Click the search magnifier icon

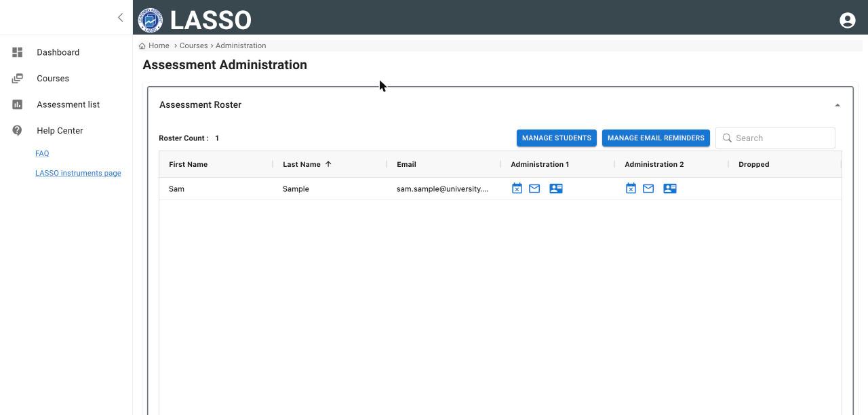727,138
